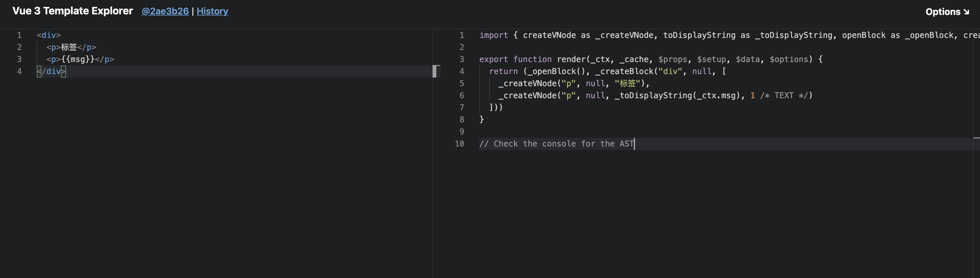Place cursor on opening <div> tag line
Viewport: 980px width, 278px height.
coord(49,35)
